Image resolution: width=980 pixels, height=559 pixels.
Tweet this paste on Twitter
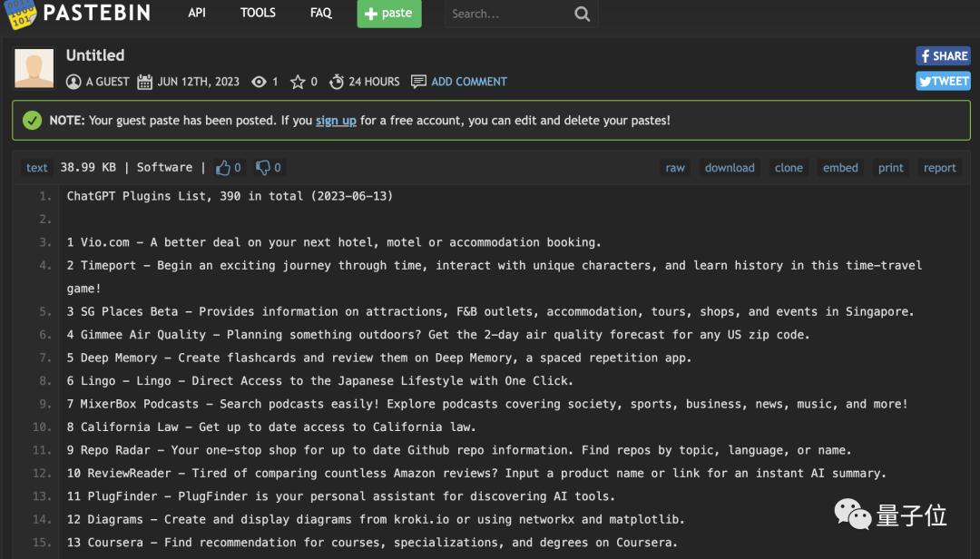pyautogui.click(x=943, y=81)
